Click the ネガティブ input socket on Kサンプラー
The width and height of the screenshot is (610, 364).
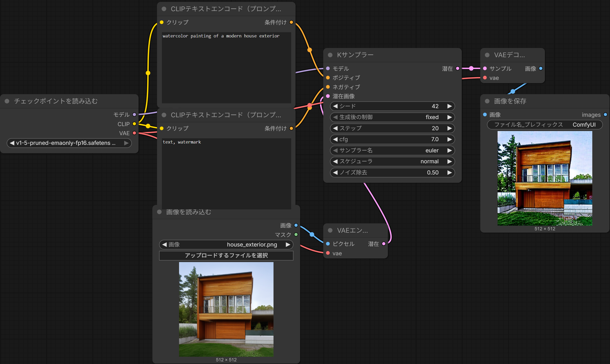click(328, 87)
